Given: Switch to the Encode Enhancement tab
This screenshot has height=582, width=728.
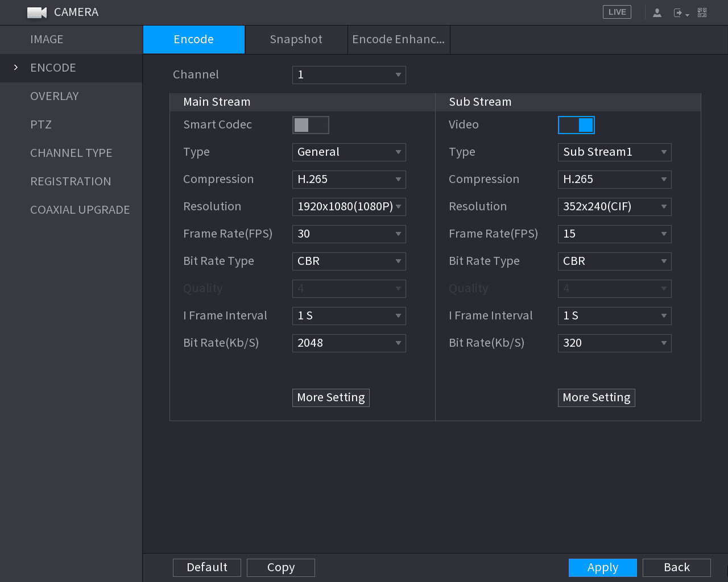Looking at the screenshot, I should [x=399, y=40].
